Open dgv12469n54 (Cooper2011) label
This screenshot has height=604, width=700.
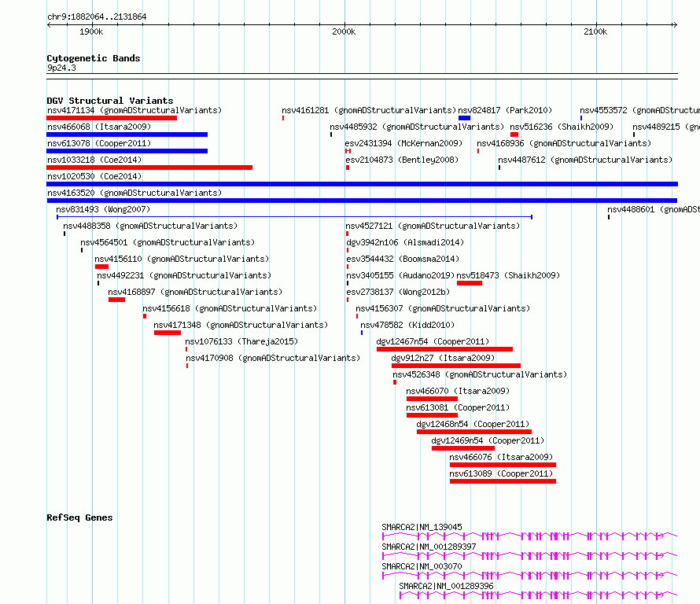pyautogui.click(x=488, y=440)
